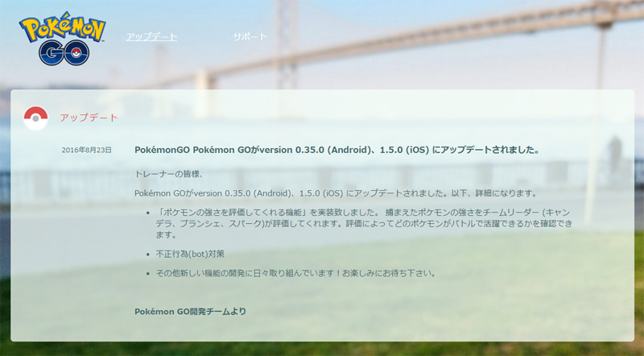Click the 不正行為(bot)対策 bullet
The image size is (644, 356).
190,254
